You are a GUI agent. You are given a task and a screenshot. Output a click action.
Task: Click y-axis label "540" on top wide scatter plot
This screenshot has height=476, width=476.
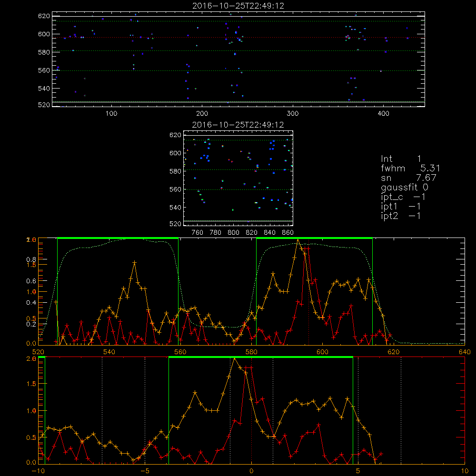(44, 89)
